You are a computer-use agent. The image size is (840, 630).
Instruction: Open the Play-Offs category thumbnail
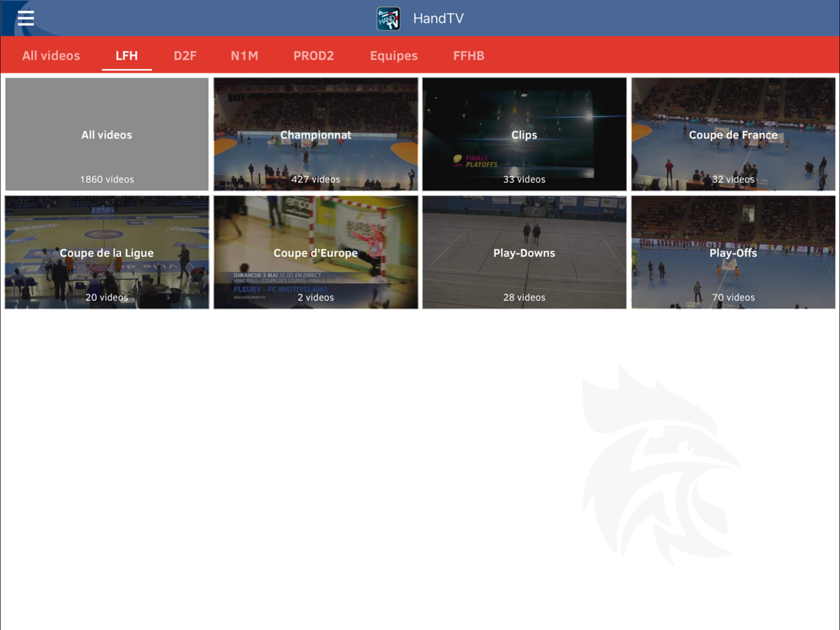pyautogui.click(x=733, y=252)
